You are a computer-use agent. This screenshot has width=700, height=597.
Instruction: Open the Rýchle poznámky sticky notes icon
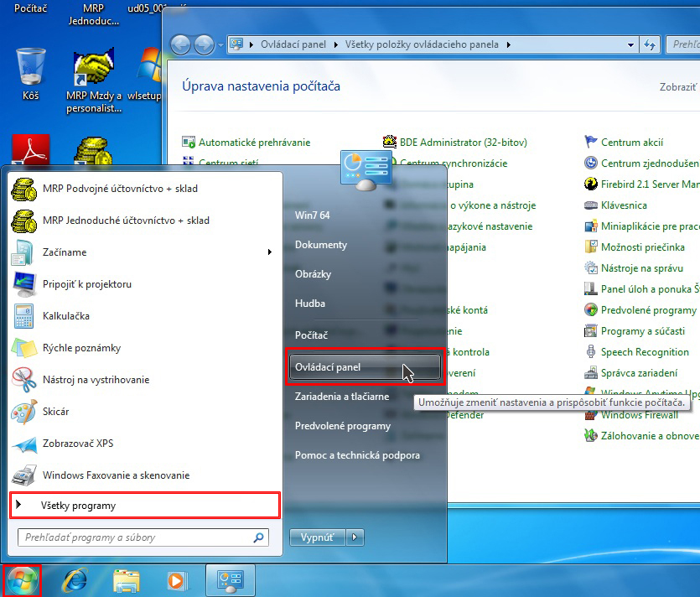[x=24, y=348]
